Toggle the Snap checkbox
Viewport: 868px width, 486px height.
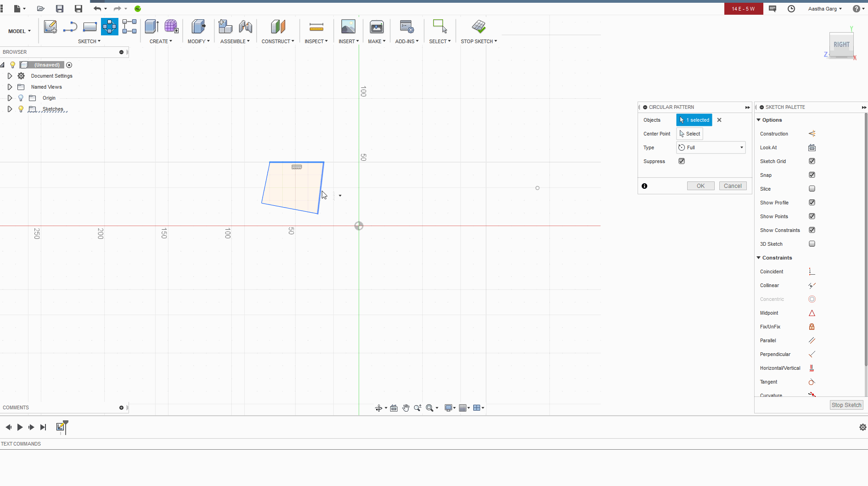[812, 175]
